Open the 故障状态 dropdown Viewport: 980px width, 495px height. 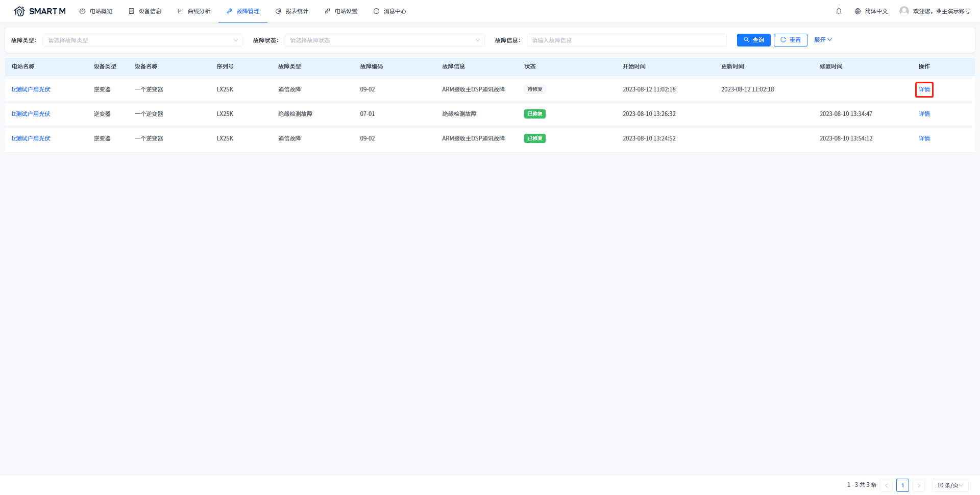pos(384,40)
